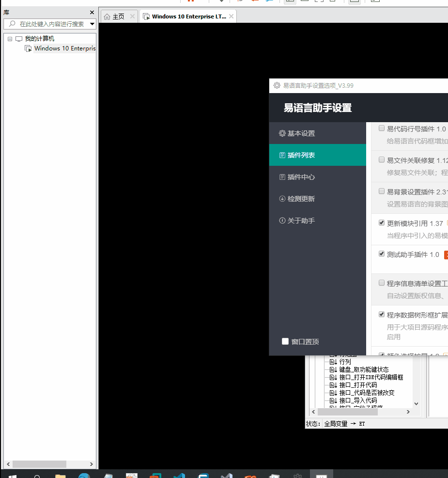Click the search input field in library
Screen dimensions: 448x478
pos(51,24)
